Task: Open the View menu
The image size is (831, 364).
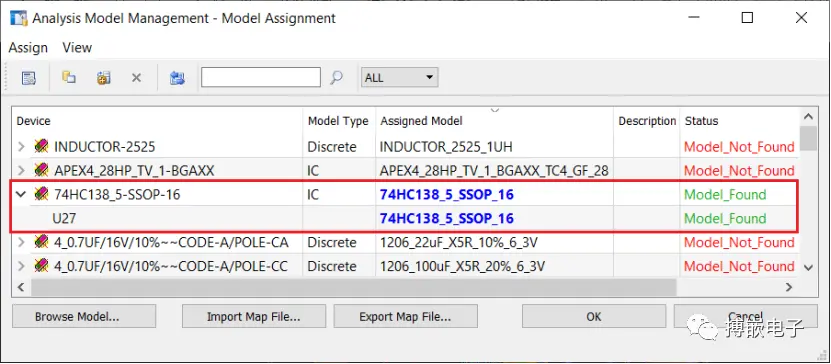Action: coord(77,48)
